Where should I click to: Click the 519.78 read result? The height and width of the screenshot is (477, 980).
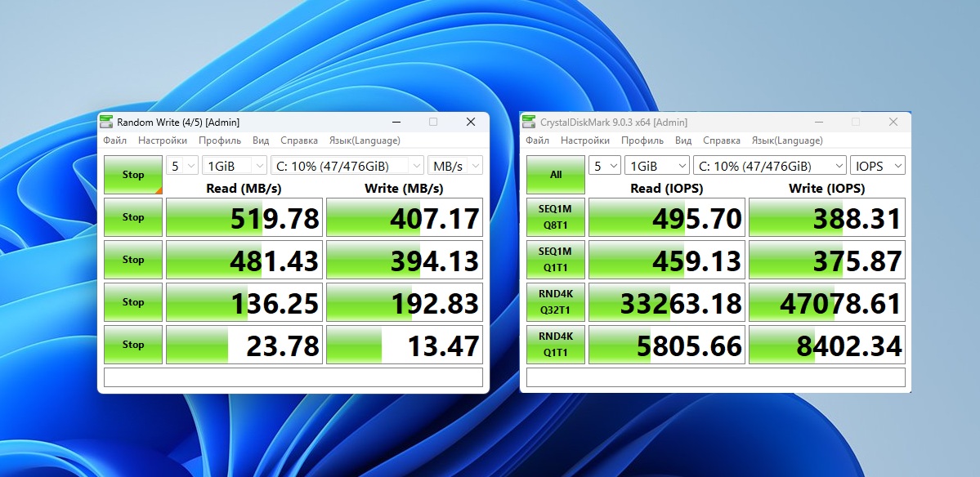(244, 217)
